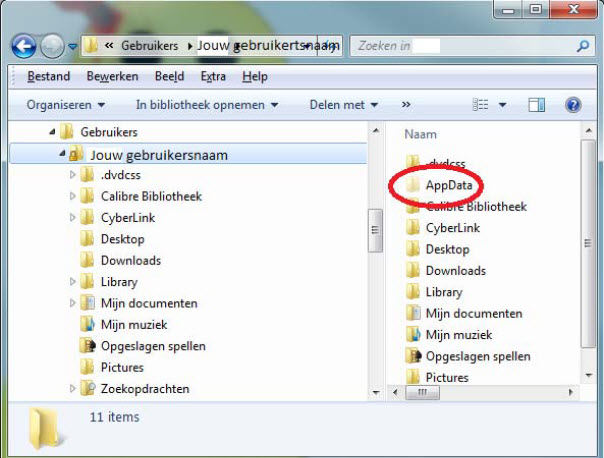
Task: Expand .dvdcss in the tree
Action: pos(72,175)
